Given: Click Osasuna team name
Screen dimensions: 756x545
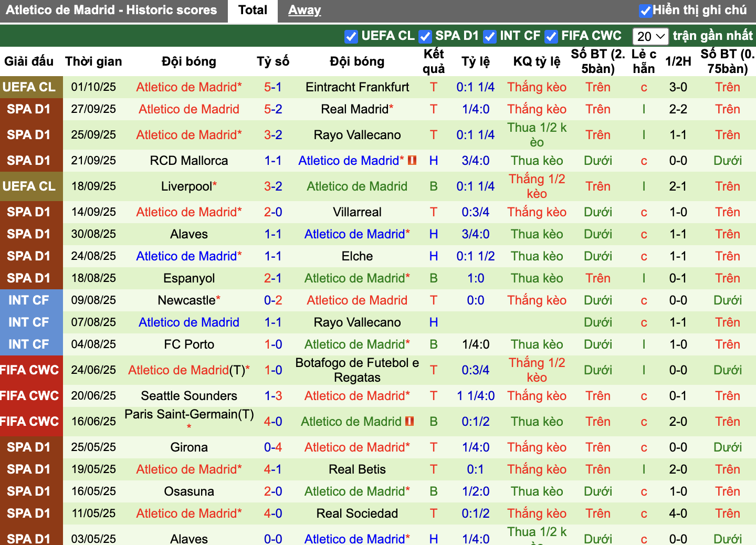Looking at the screenshot, I should click(x=189, y=491).
